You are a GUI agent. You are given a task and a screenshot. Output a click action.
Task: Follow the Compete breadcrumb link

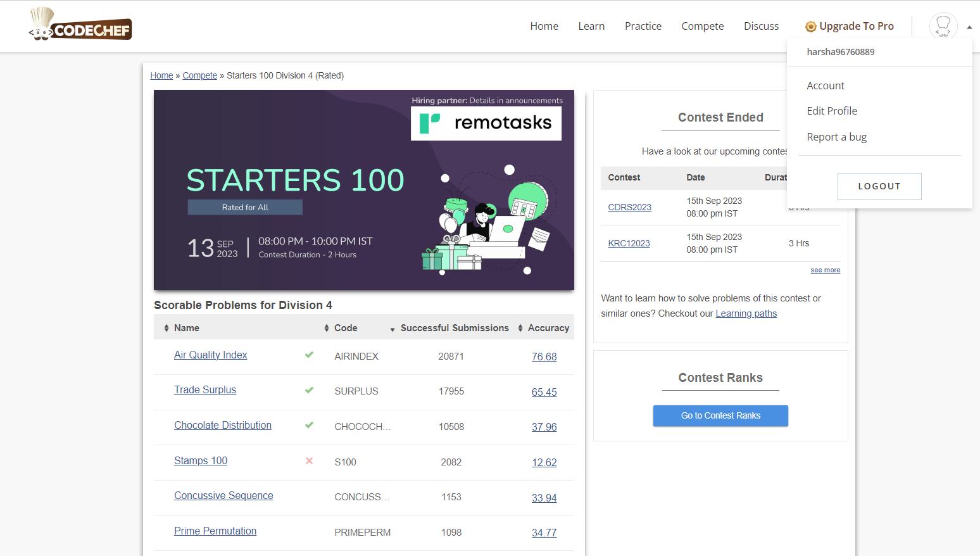point(199,75)
